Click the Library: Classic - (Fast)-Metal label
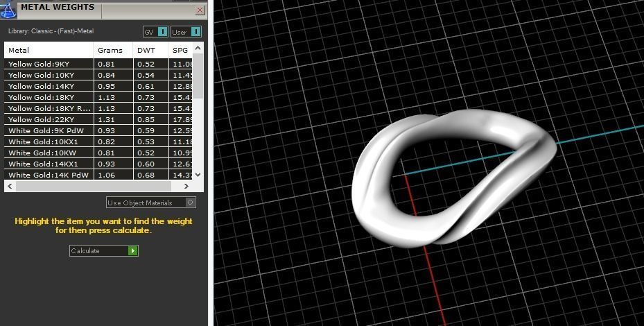Viewport: 644px width, 326px height. 51,31
